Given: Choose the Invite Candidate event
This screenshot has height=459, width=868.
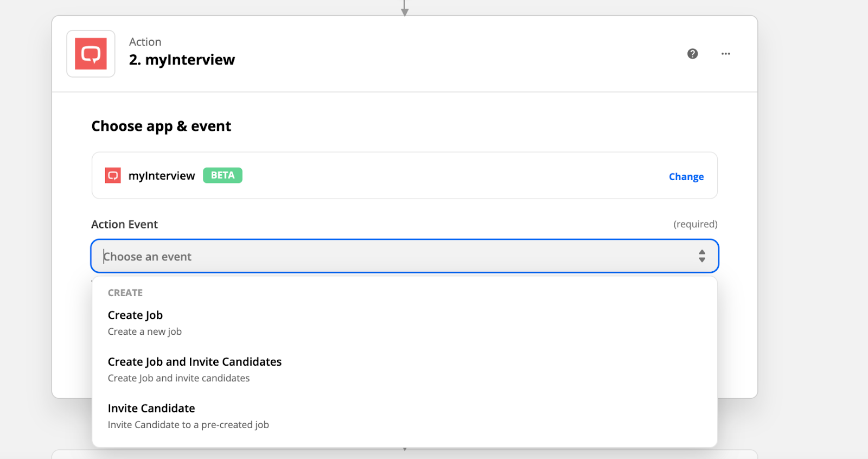Looking at the screenshot, I should click(x=151, y=409).
